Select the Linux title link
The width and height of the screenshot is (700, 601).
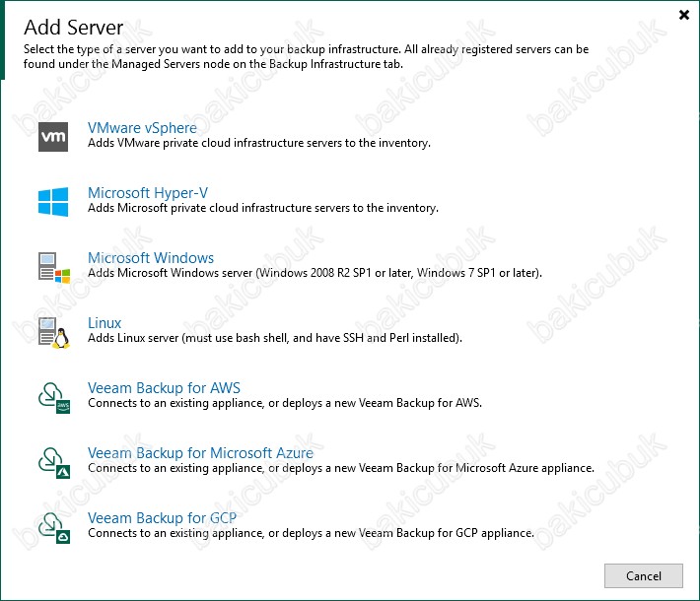[x=105, y=323]
